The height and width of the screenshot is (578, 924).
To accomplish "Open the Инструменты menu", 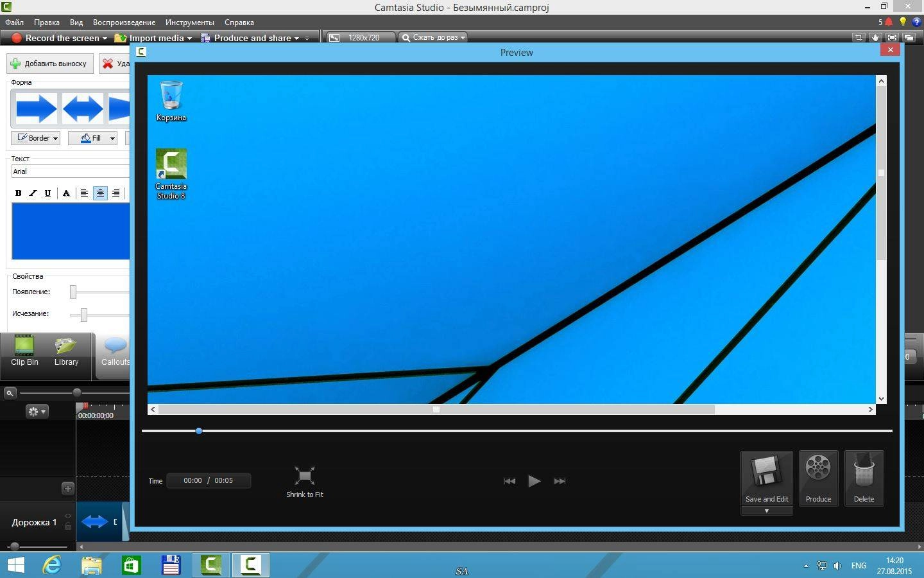I will [x=190, y=22].
